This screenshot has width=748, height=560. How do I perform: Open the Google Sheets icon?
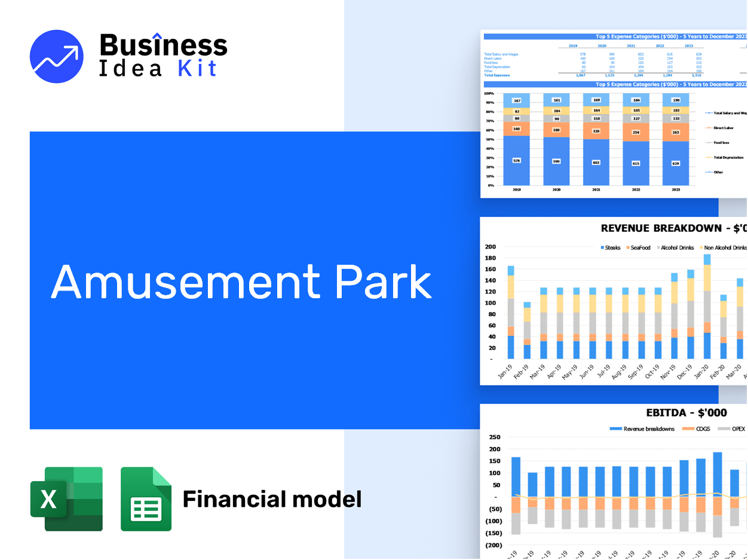(146, 499)
